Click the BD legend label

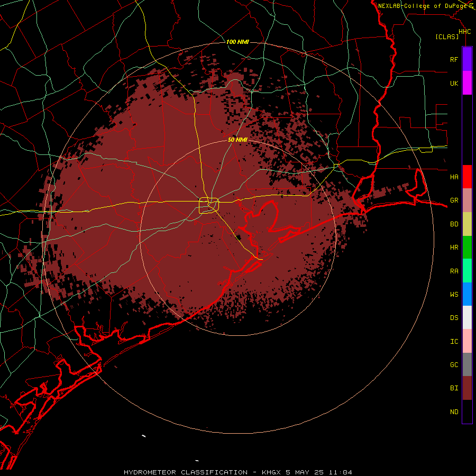[454, 224]
